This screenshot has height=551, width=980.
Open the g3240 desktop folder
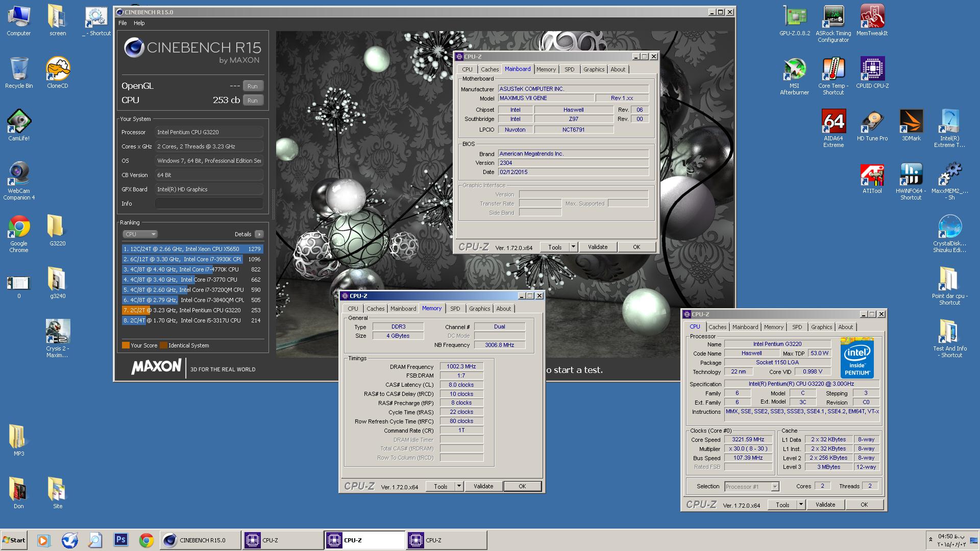(x=58, y=283)
